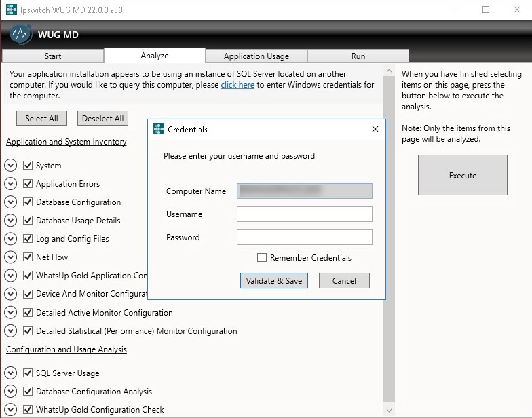Click the Execute analysis button
Viewport: 532px width, 418px height.
click(462, 175)
